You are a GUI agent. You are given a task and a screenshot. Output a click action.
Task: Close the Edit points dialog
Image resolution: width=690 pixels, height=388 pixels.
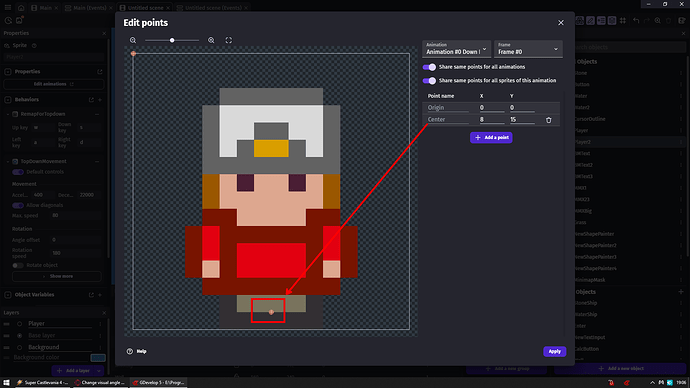click(561, 22)
